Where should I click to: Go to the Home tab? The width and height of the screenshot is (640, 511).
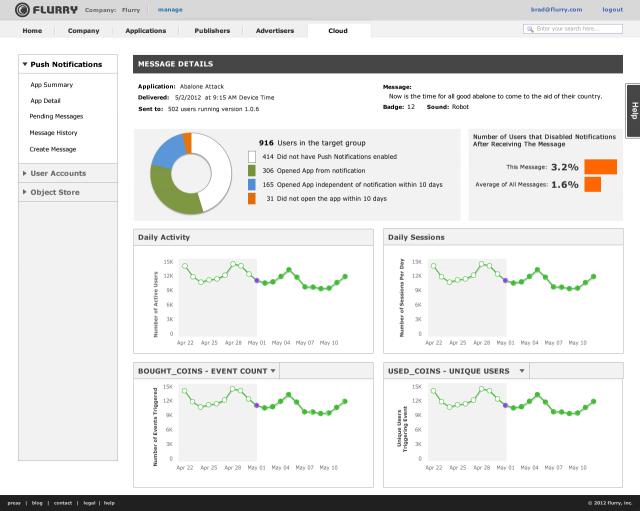(x=32, y=31)
